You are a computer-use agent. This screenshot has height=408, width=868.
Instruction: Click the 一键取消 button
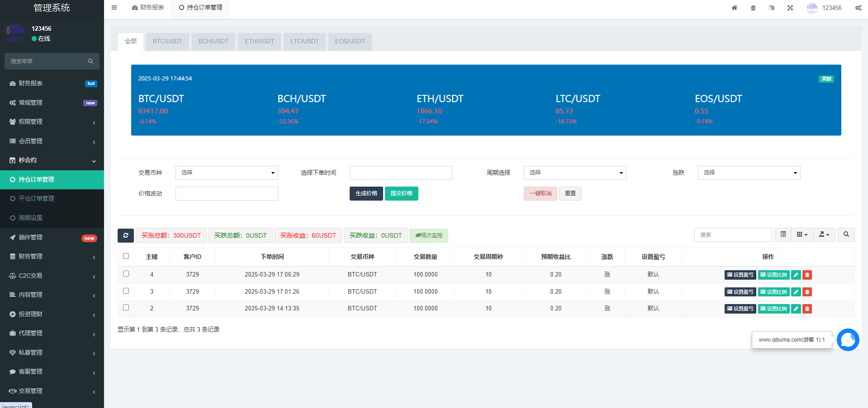pyautogui.click(x=540, y=193)
